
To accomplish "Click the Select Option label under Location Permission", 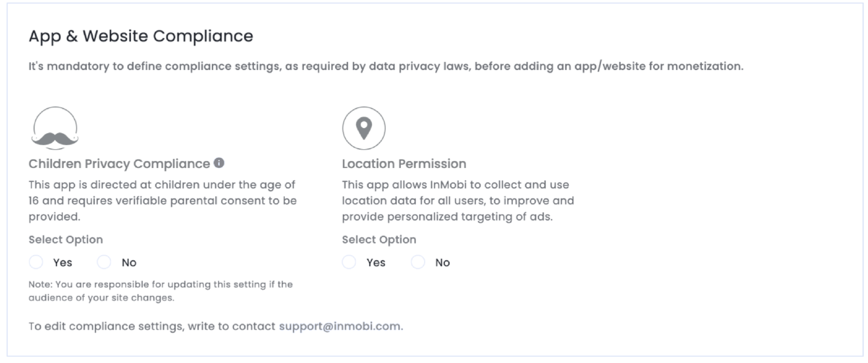I will (x=379, y=240).
